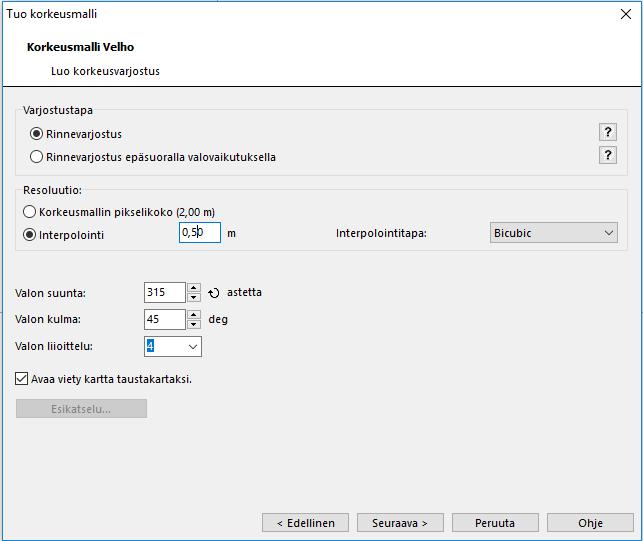Open the Interpolointitapa Bicubic dropdown
The image size is (643, 541).
coord(554,233)
